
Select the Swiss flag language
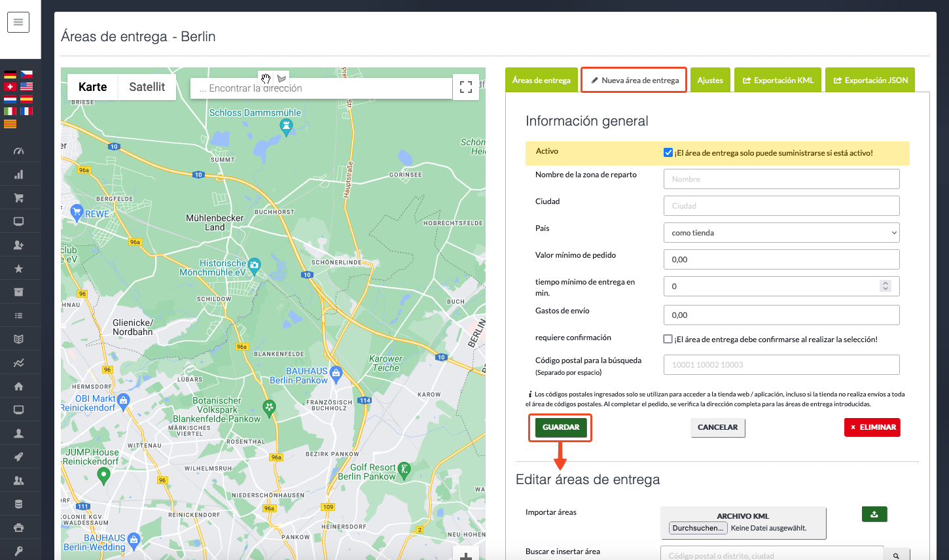(10, 86)
